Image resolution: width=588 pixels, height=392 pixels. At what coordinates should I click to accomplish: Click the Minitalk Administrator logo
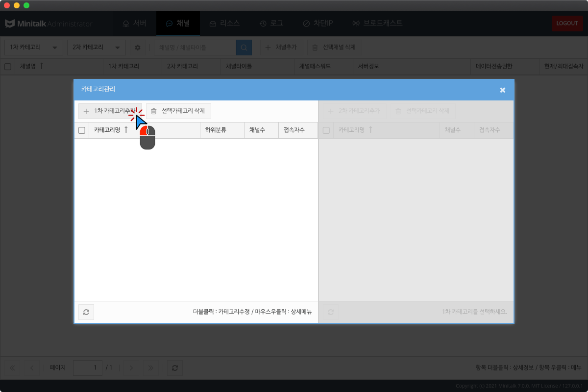pyautogui.click(x=49, y=24)
